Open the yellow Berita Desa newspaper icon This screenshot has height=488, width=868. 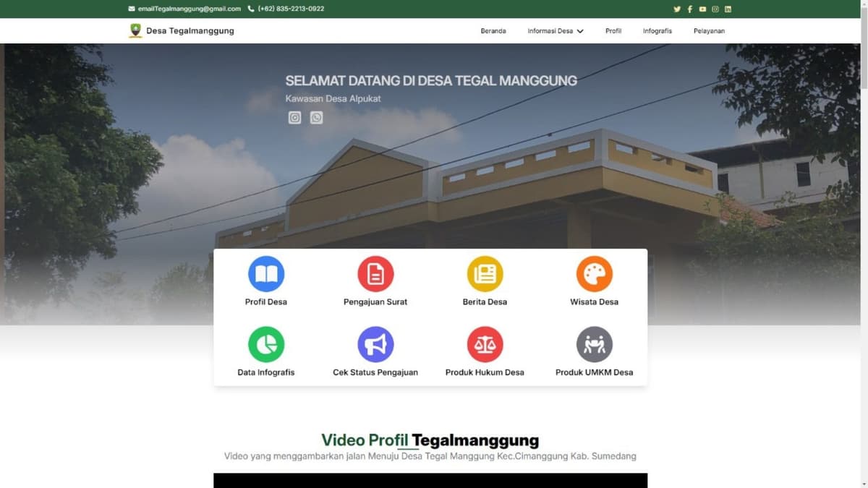(485, 274)
